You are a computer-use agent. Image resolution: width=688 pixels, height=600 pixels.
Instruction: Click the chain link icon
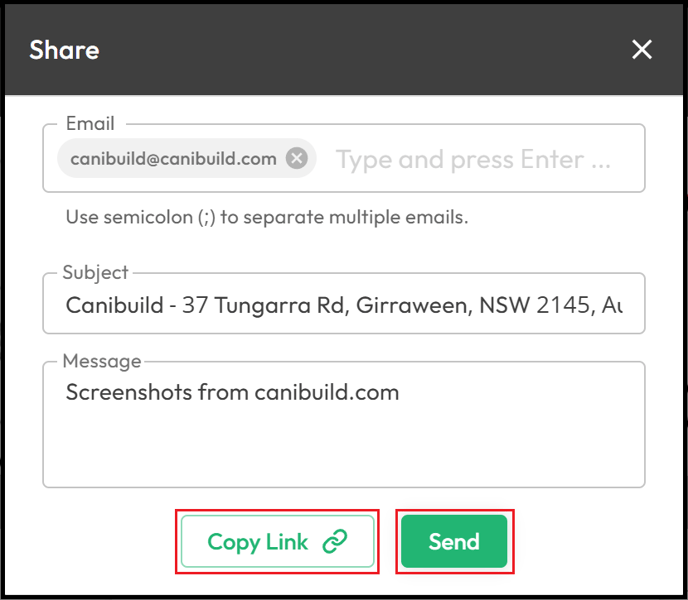(x=335, y=541)
